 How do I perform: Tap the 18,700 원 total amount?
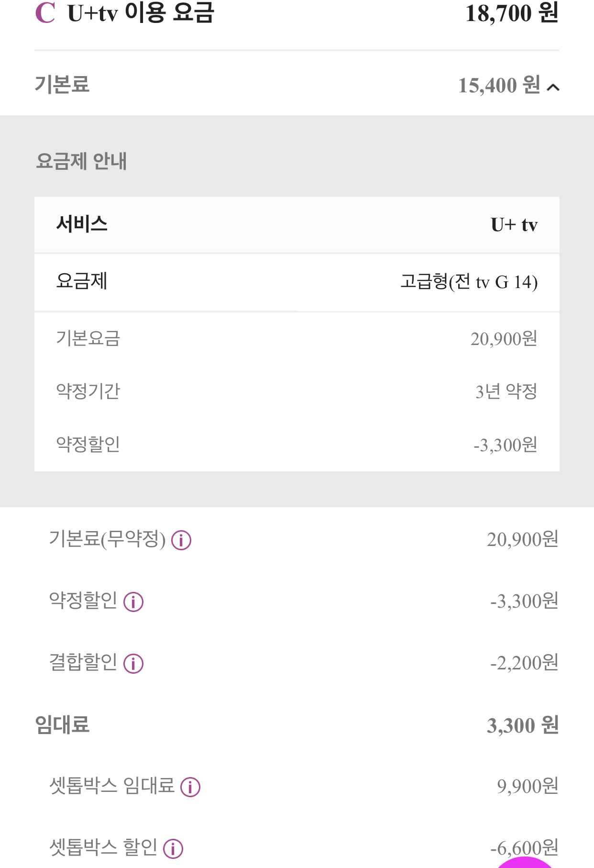(x=512, y=13)
